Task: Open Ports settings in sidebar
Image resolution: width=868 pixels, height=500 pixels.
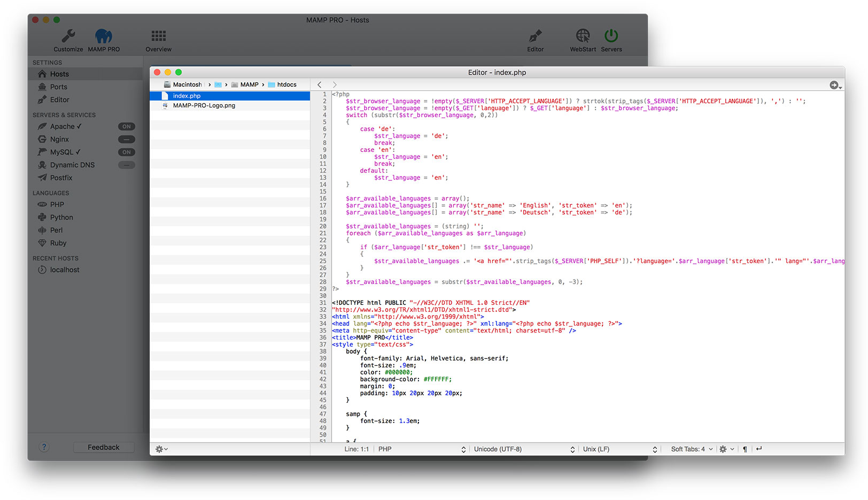Action: tap(86, 87)
